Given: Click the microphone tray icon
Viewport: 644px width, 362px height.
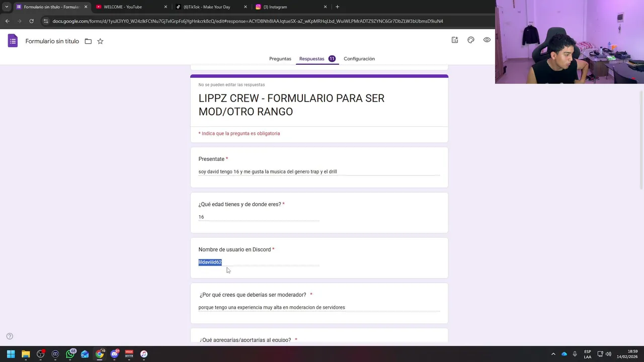Looking at the screenshot, I should pos(575,354).
